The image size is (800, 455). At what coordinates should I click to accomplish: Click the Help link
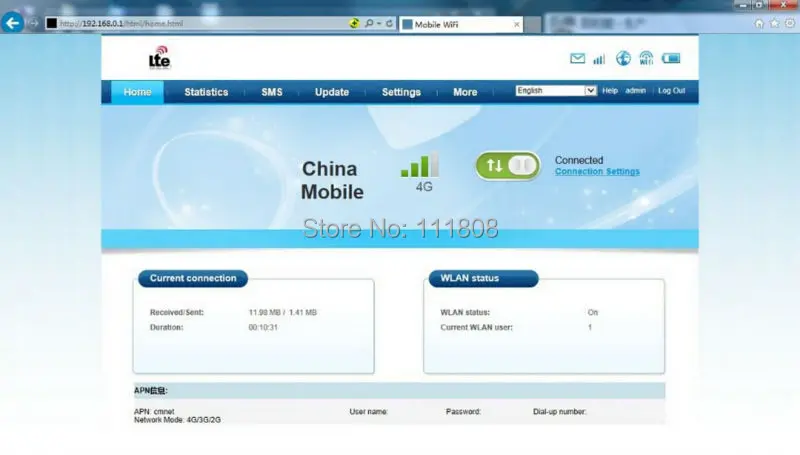[x=610, y=91]
